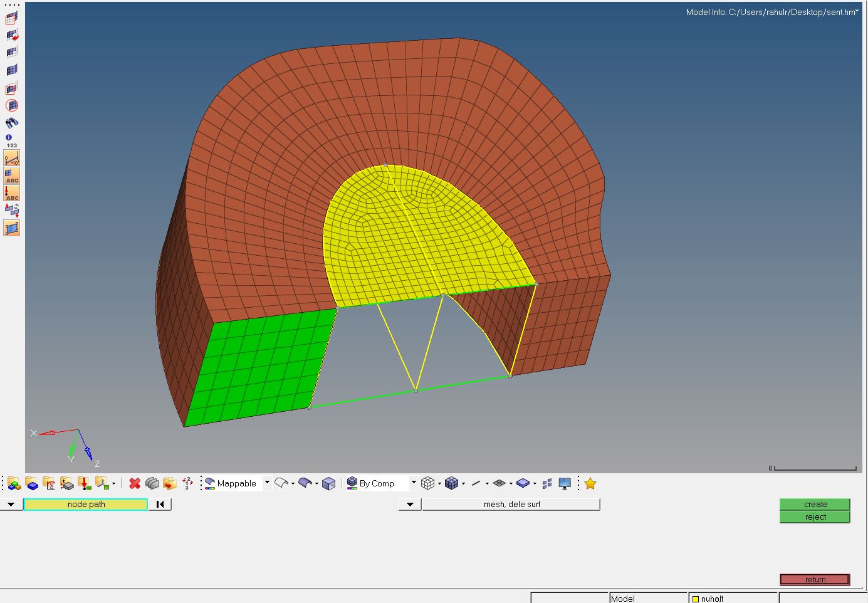This screenshot has height=603, width=868.
Task: Toggle shaded geometry display mode
Action: (x=305, y=483)
